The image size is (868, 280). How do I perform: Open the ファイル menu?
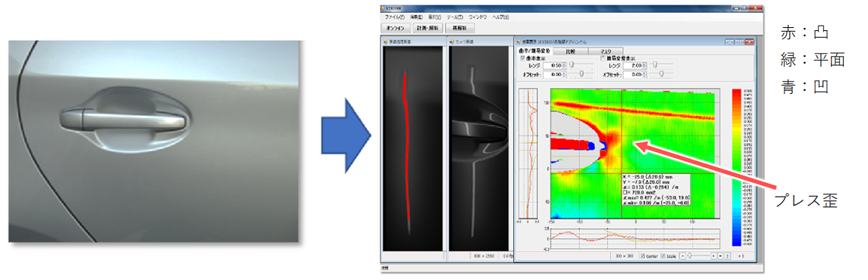[395, 17]
